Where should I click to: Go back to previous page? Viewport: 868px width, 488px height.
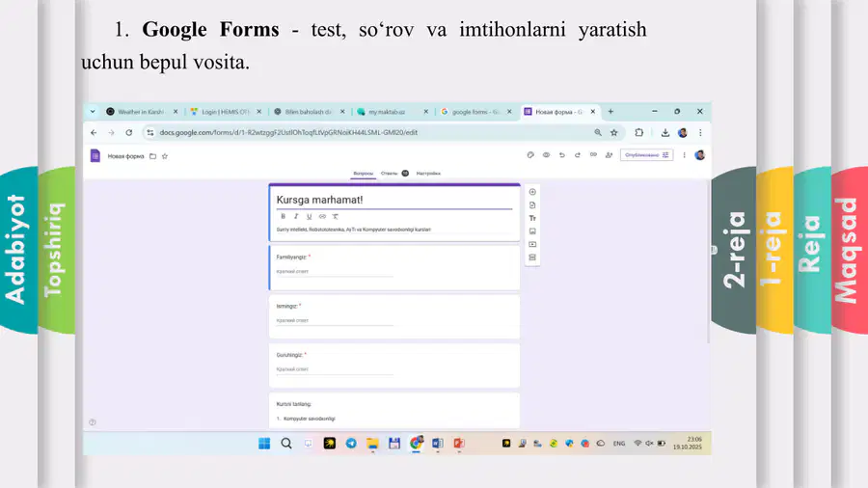coord(94,133)
